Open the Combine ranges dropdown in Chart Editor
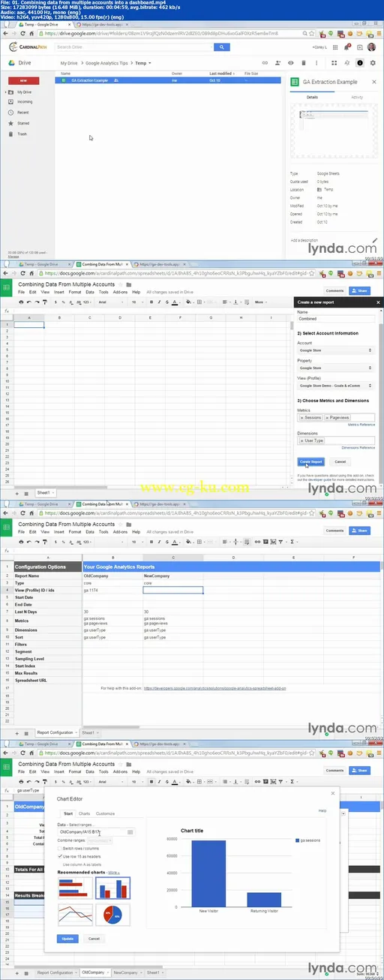Viewport: 384px width, 980px height. [100, 840]
